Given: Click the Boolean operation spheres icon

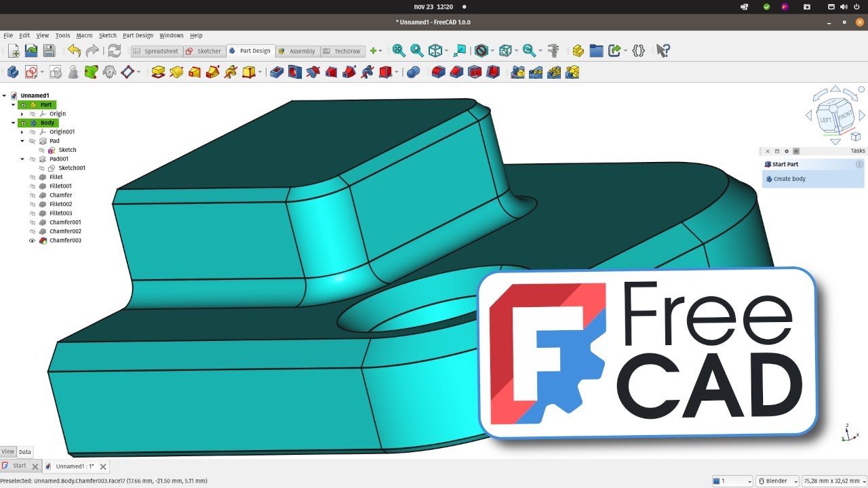Looking at the screenshot, I should tap(413, 72).
